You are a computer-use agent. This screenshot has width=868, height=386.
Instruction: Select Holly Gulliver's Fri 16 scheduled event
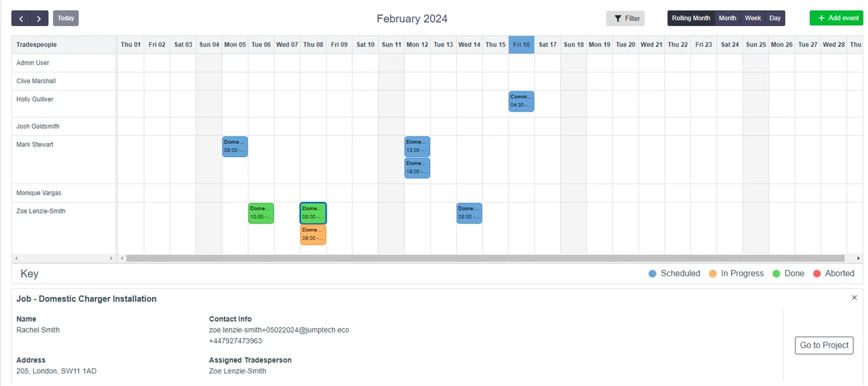point(521,102)
